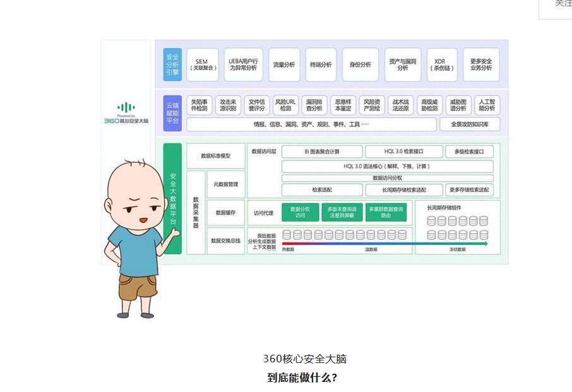Click the 360核心安全大脑 caption text
This screenshot has width=572, height=392.
click(x=305, y=359)
